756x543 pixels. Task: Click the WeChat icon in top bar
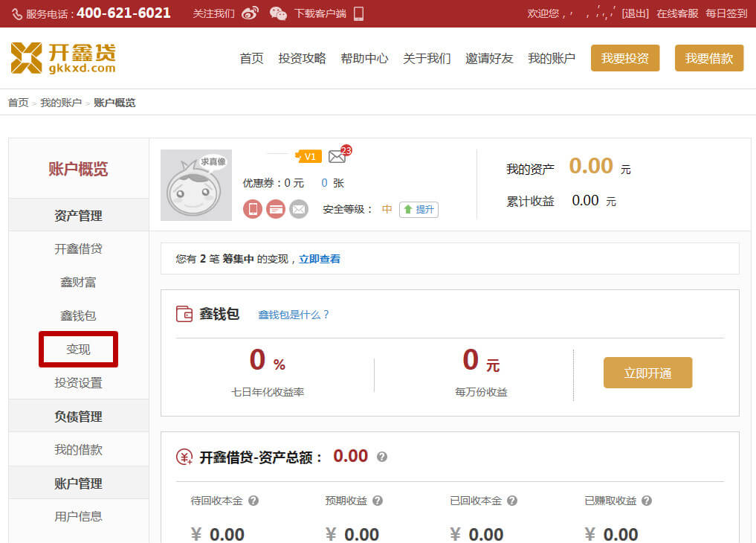[x=278, y=13]
